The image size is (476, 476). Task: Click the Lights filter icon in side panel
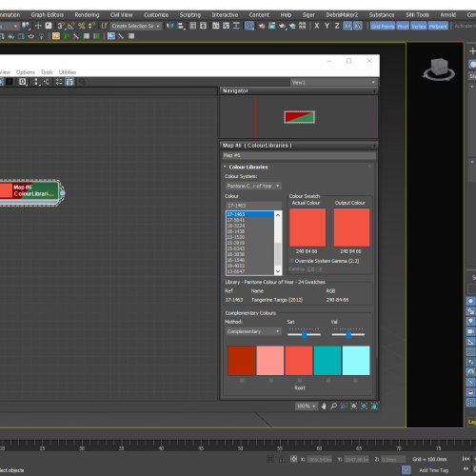pos(470,321)
